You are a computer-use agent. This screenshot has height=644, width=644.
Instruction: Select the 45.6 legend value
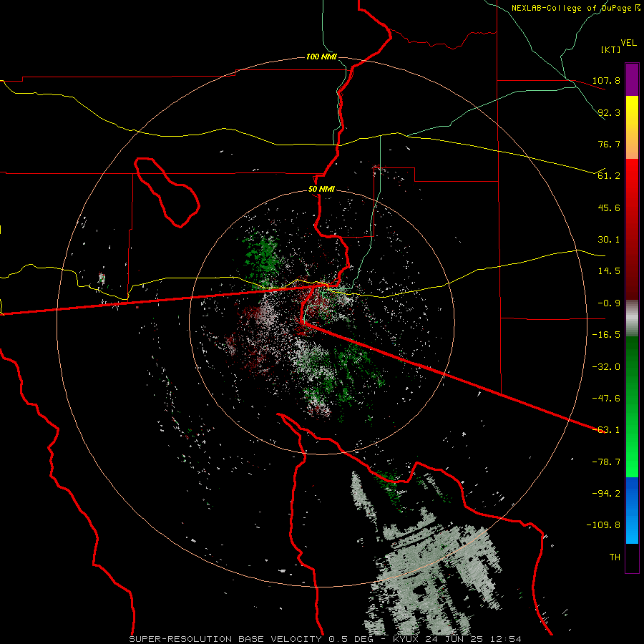click(x=609, y=208)
